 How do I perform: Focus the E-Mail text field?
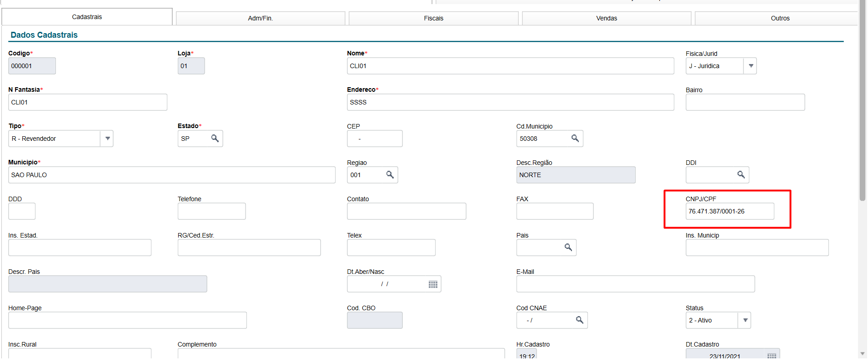(x=635, y=284)
